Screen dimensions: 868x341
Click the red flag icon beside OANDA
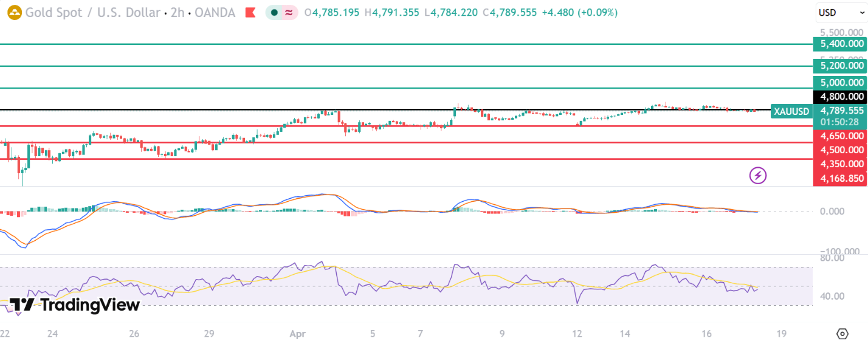coord(250,12)
